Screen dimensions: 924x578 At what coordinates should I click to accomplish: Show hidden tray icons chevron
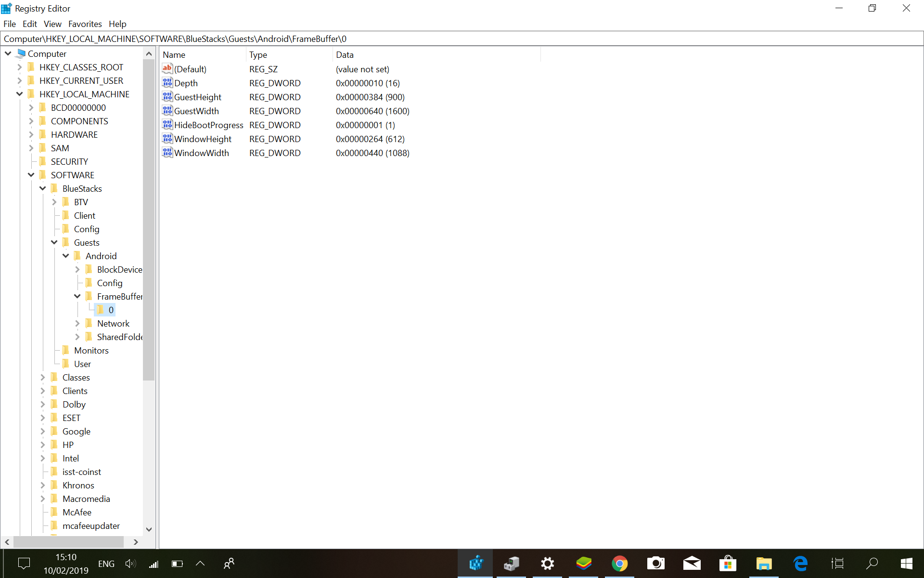tap(200, 564)
